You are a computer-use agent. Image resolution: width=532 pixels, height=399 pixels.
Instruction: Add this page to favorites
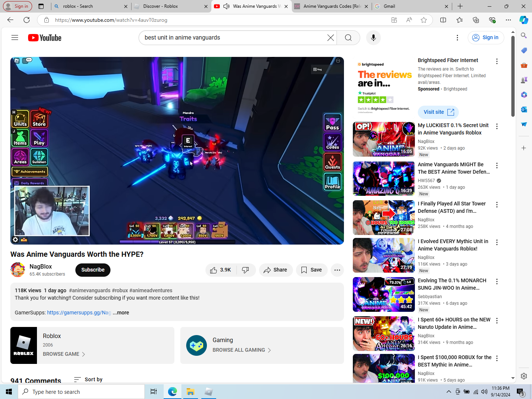[x=424, y=20]
